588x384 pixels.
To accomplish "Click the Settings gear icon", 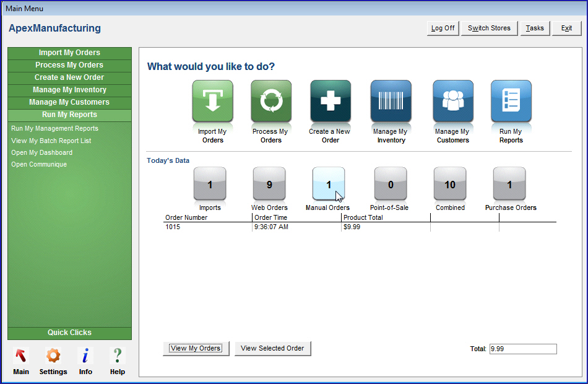I will (x=53, y=356).
